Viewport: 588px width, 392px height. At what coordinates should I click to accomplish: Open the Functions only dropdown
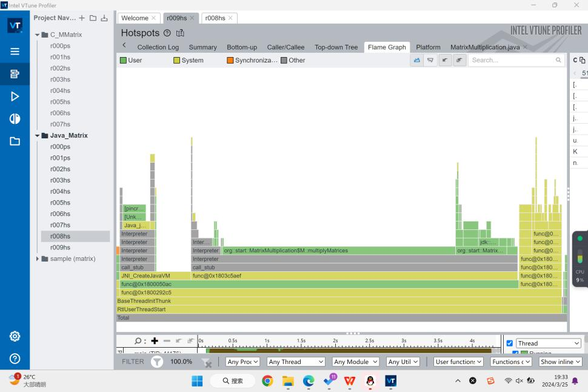point(511,362)
